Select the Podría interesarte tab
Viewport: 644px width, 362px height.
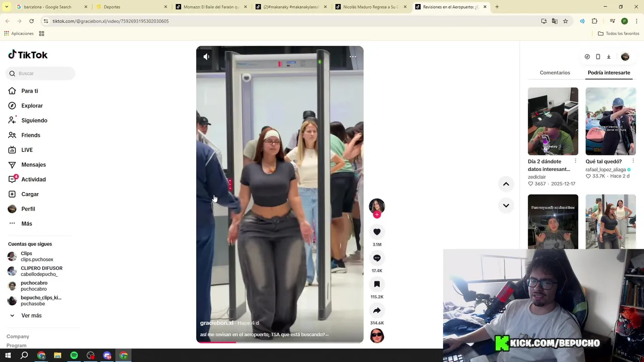[x=609, y=73]
